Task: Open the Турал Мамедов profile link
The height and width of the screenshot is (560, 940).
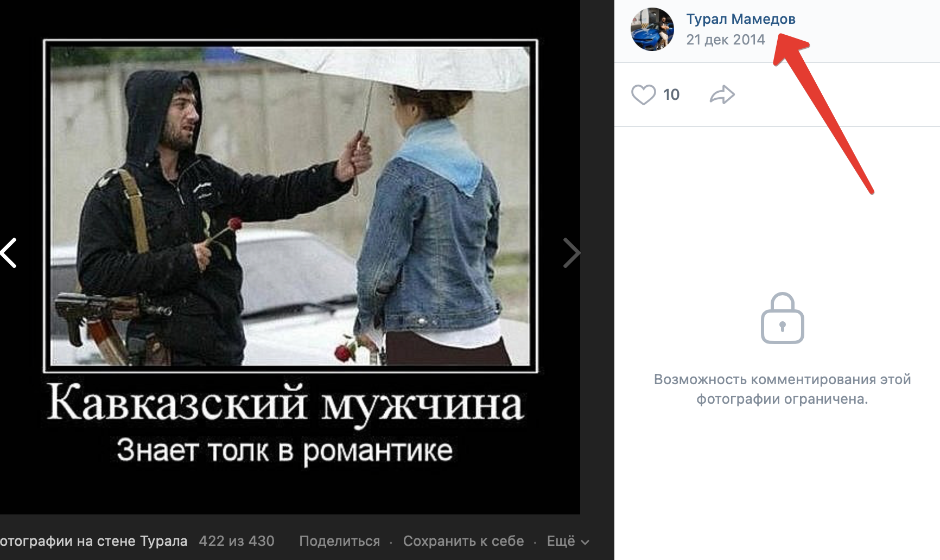Action: click(741, 19)
